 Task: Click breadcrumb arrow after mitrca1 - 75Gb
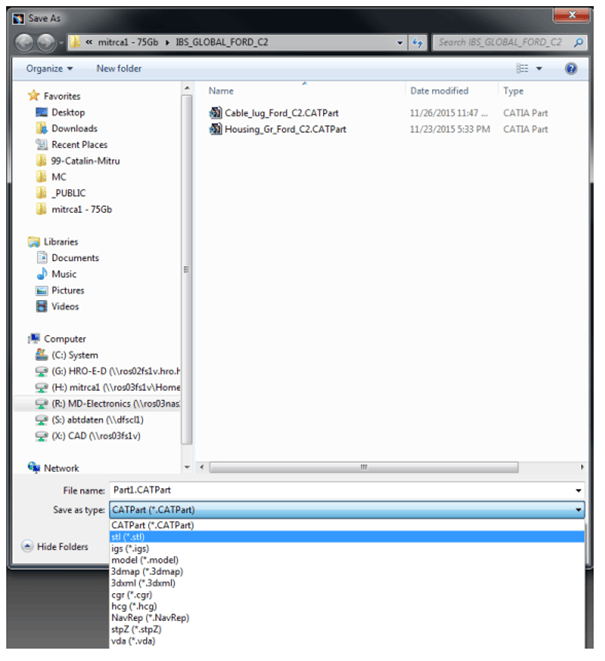pos(167,43)
